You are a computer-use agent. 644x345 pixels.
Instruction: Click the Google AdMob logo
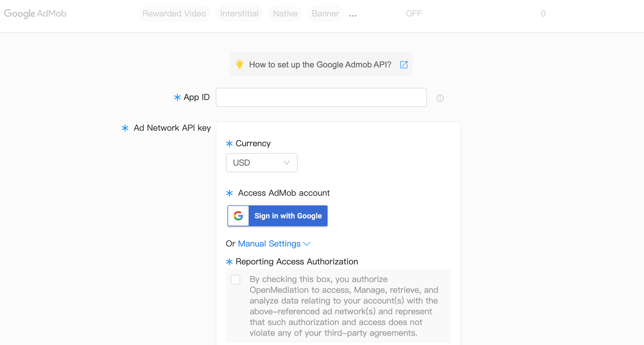tap(35, 13)
